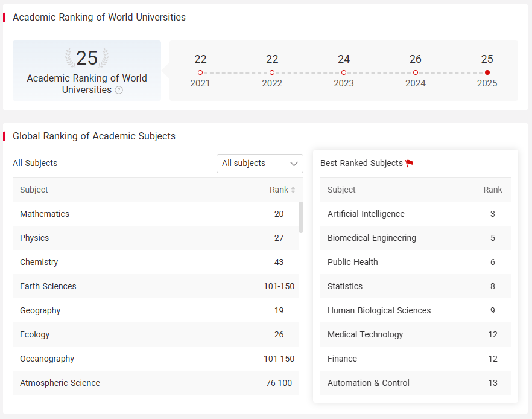
Task: Select the Earth Sciences row
Action: (156, 286)
